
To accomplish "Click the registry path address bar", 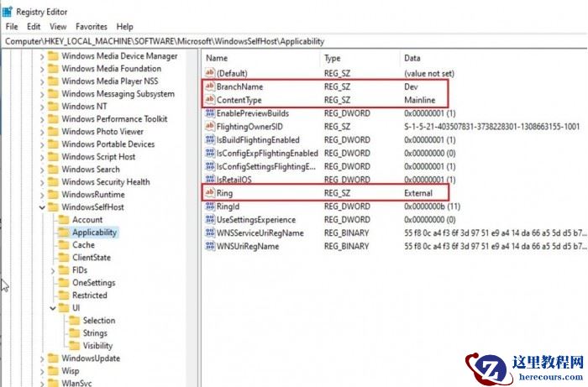I will [x=294, y=41].
